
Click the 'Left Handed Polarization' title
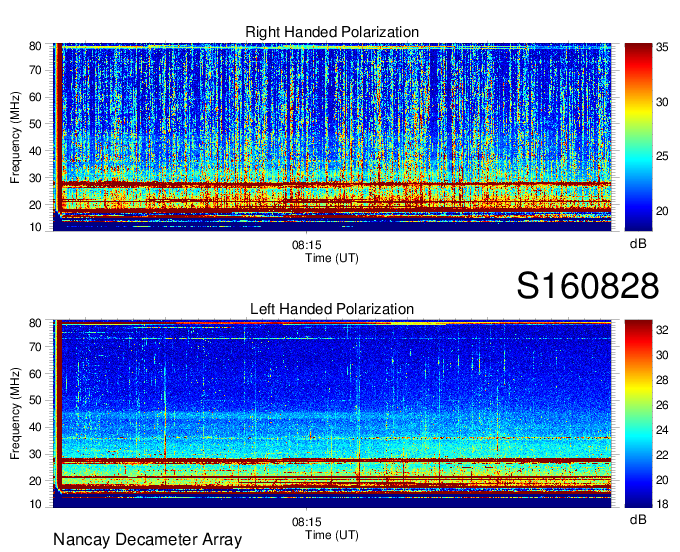(332, 309)
